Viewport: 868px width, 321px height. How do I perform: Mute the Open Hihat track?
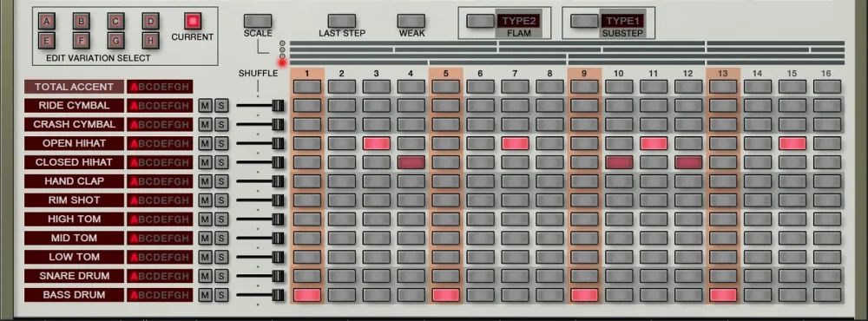click(206, 143)
